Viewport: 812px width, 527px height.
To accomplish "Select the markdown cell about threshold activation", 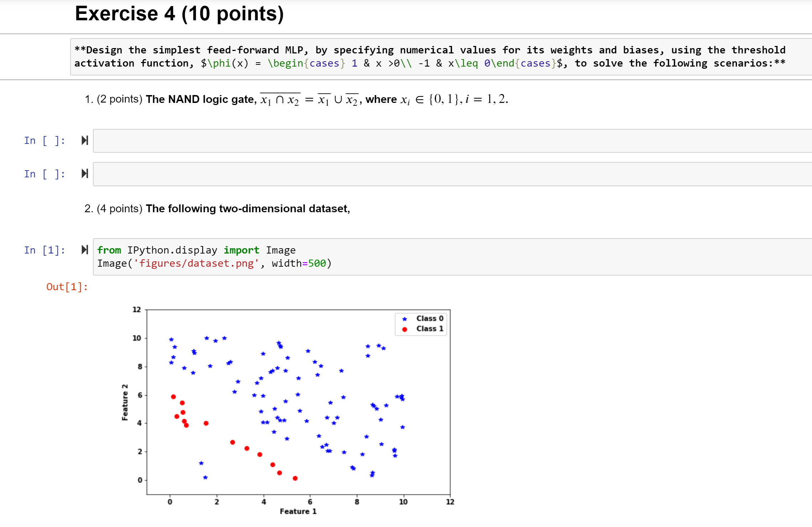I will point(427,57).
